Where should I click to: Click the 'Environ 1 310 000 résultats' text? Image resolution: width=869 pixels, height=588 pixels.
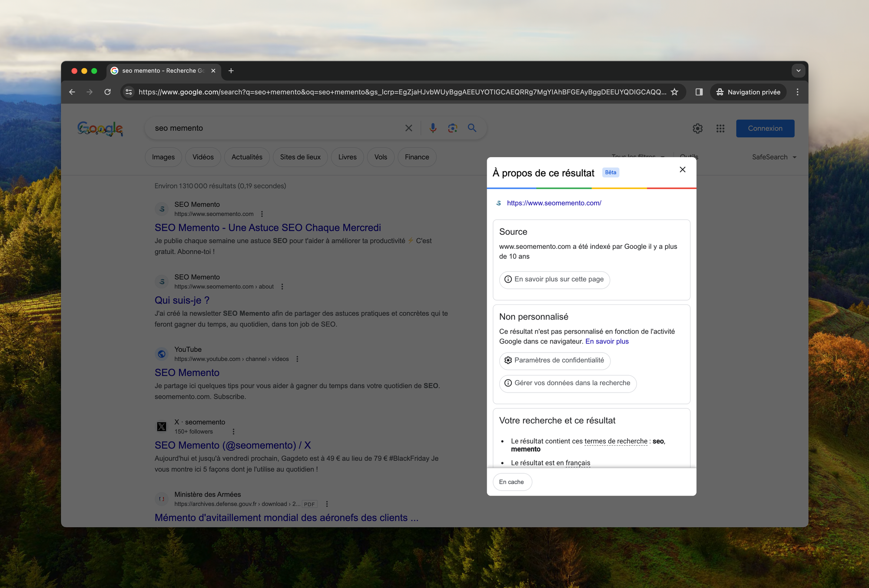pos(220,186)
